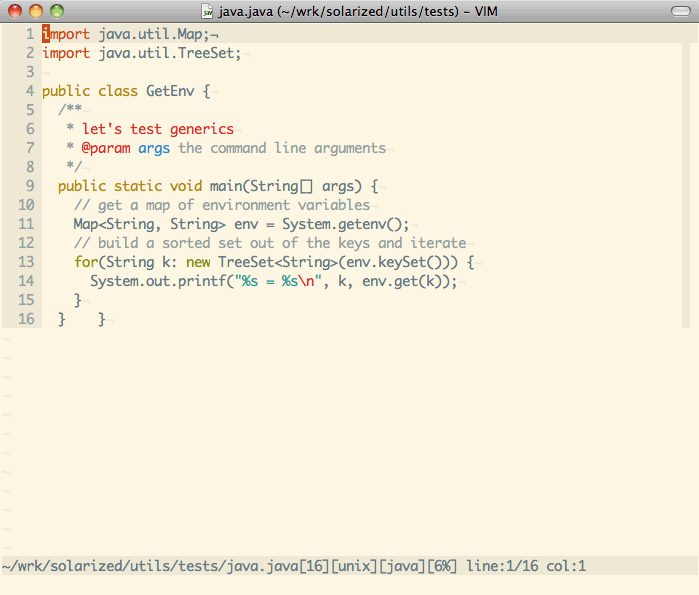The image size is (699, 595).
Task: Click the import java.util.TreeSet line
Action: coord(141,53)
